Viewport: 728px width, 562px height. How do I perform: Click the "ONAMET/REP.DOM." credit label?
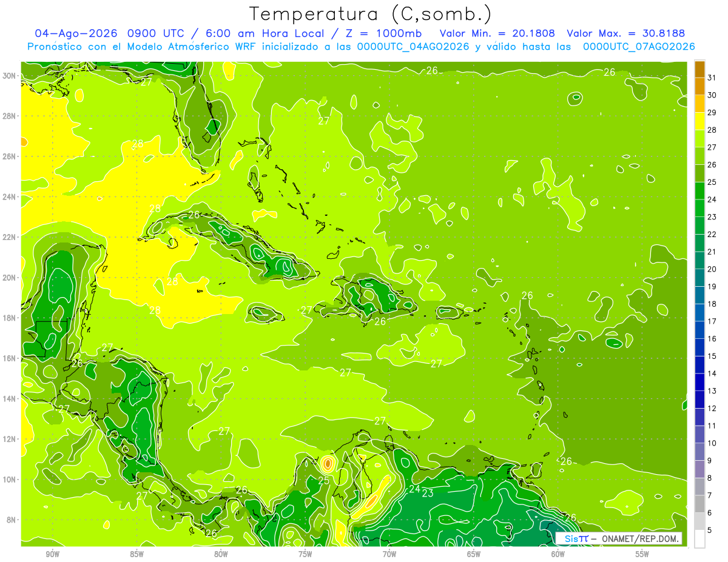[x=641, y=538]
